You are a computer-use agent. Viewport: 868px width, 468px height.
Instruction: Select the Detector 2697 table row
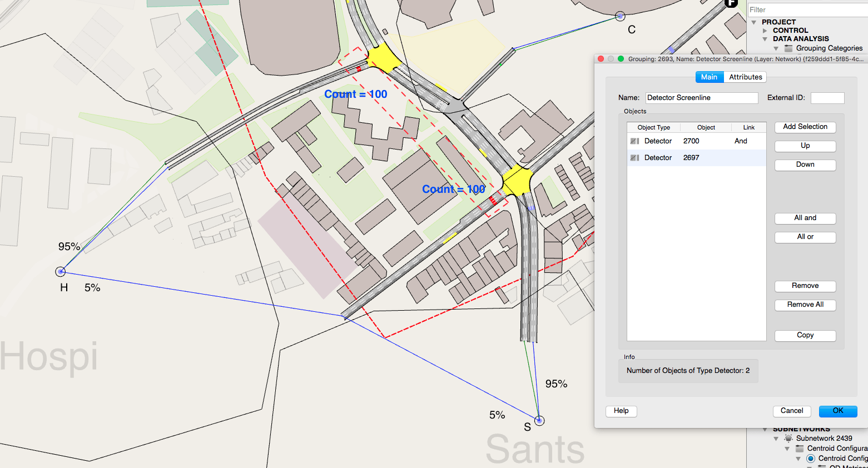point(697,158)
